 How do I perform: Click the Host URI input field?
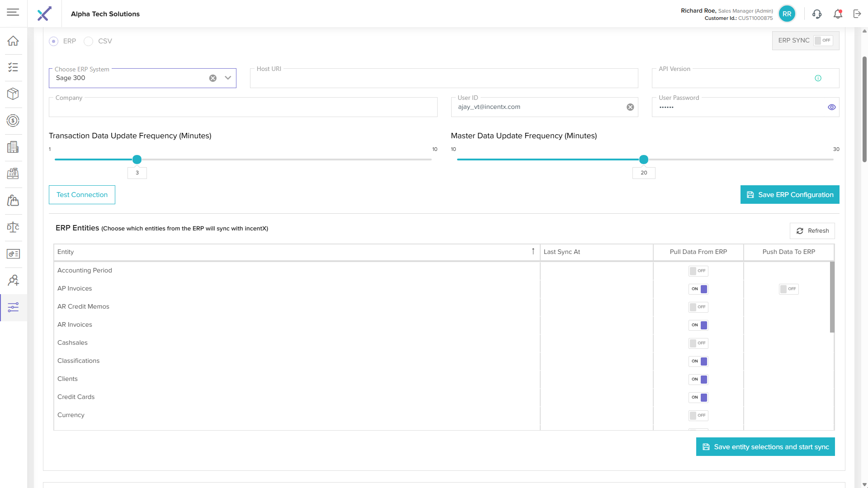coord(443,79)
